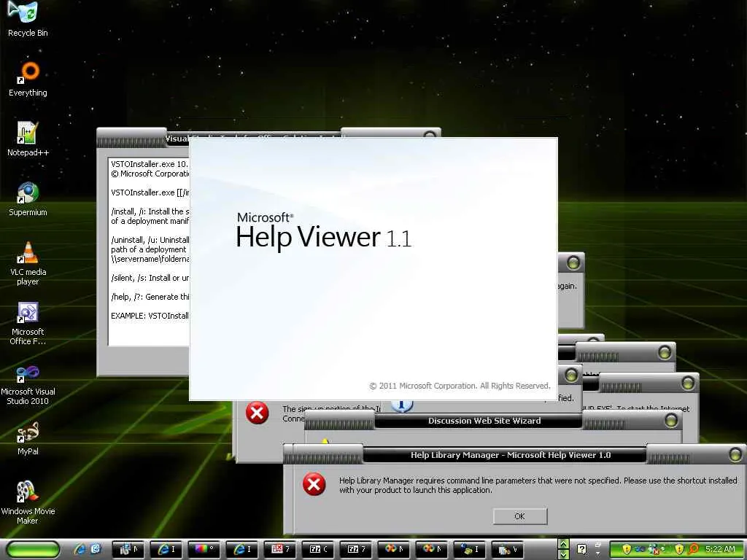Launch Microsoft Visual Studio 2010 icon
Image resolution: width=747 pixels, height=560 pixels.
(x=28, y=384)
